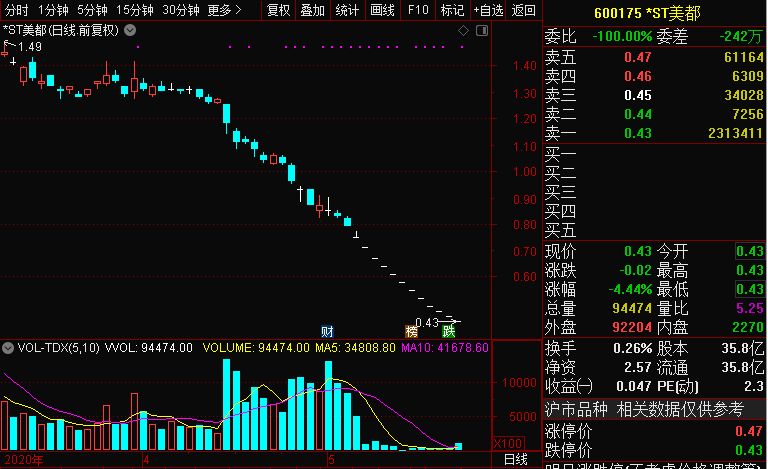
Task: Click the 日线 period label at the bottom
Action: [516, 460]
